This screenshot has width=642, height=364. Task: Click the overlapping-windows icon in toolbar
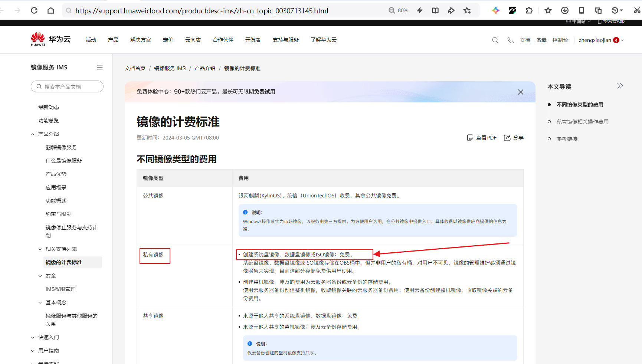pyautogui.click(x=598, y=10)
